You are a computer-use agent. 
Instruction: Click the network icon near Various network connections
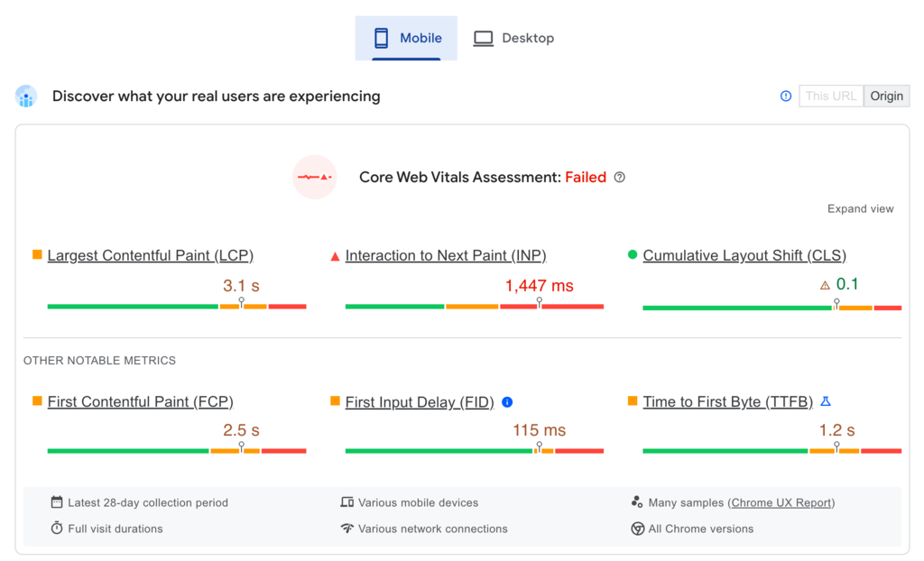click(x=347, y=529)
